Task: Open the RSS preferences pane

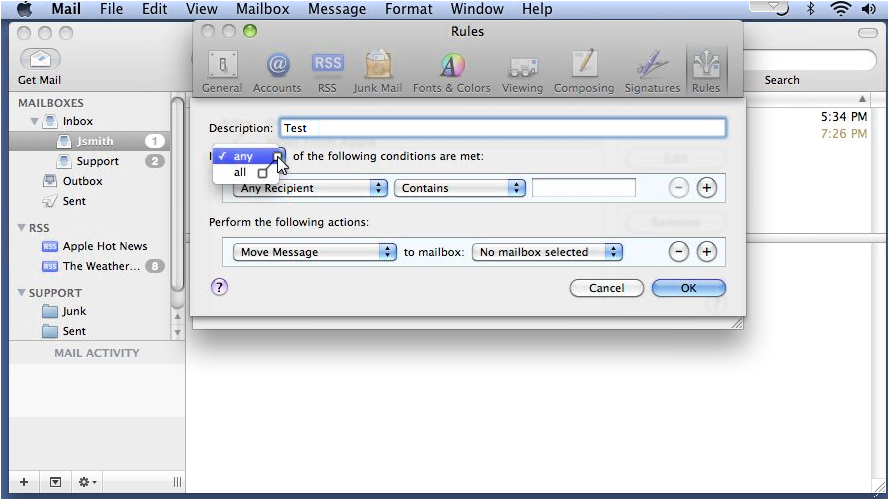Action: 327,72
